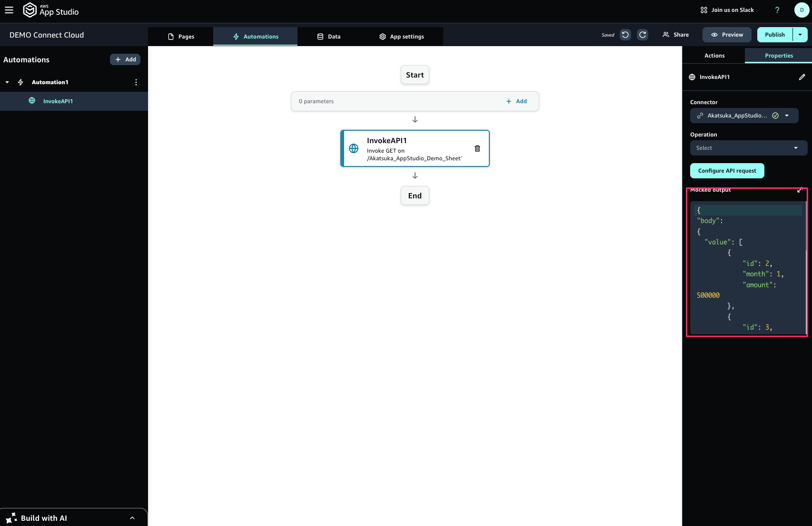Viewport: 812px width, 526px height.
Task: Open the Connector dropdown
Action: coord(744,116)
